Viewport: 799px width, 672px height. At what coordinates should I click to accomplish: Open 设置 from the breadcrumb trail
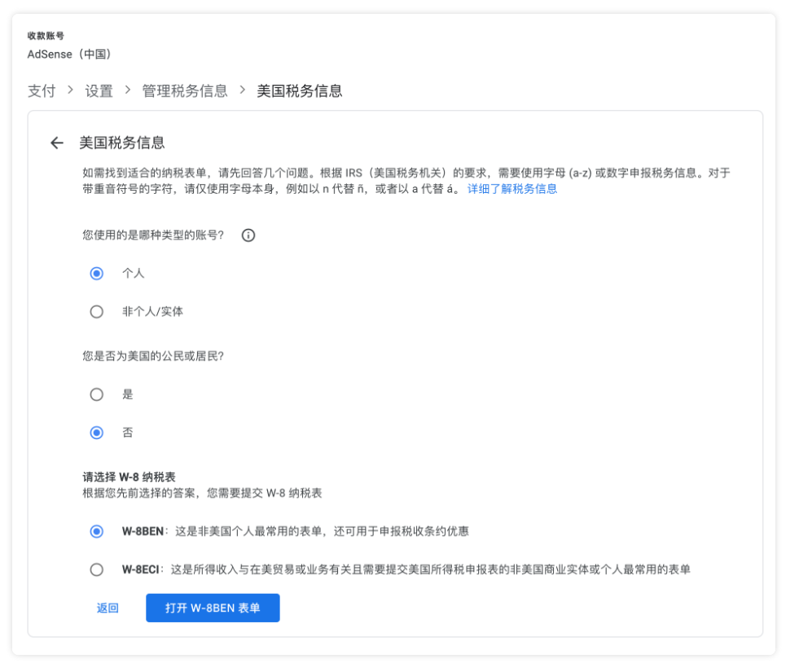click(x=99, y=91)
